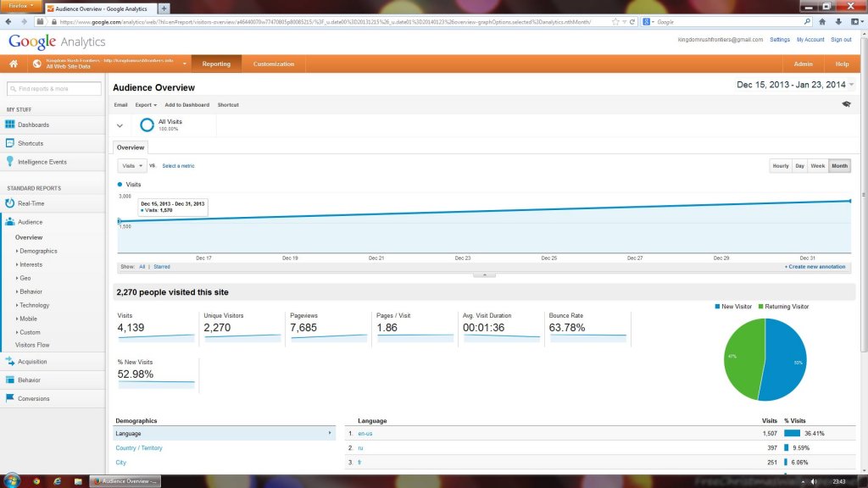Click the Behavior sidebar icon

(10, 380)
